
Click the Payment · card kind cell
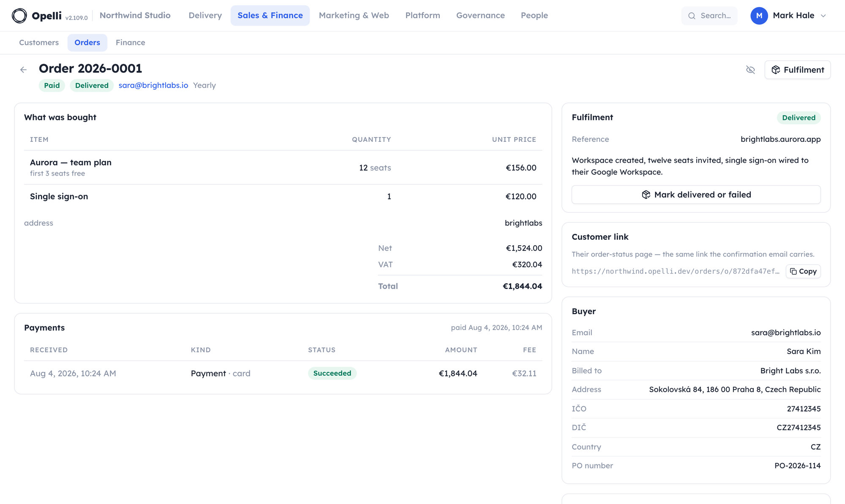[x=221, y=374]
